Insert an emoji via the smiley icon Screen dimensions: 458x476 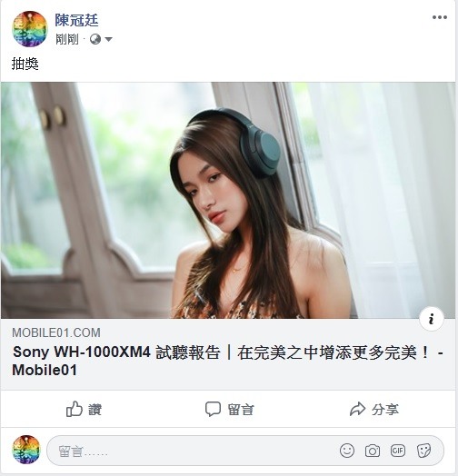[347, 451]
